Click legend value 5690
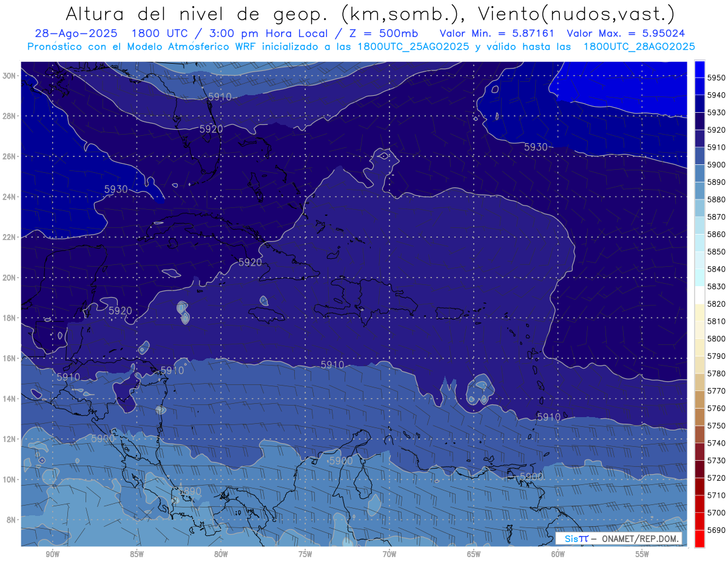Image resolution: width=728 pixels, height=562 pixels. (x=717, y=530)
